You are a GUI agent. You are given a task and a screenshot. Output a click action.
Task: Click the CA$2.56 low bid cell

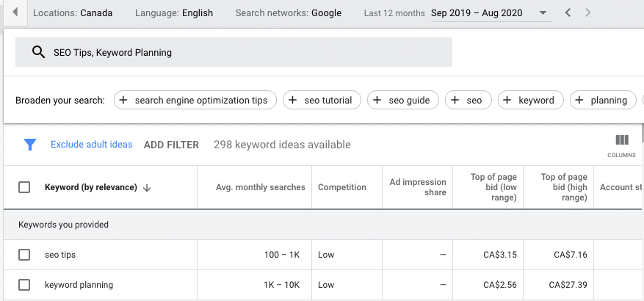tap(500, 285)
